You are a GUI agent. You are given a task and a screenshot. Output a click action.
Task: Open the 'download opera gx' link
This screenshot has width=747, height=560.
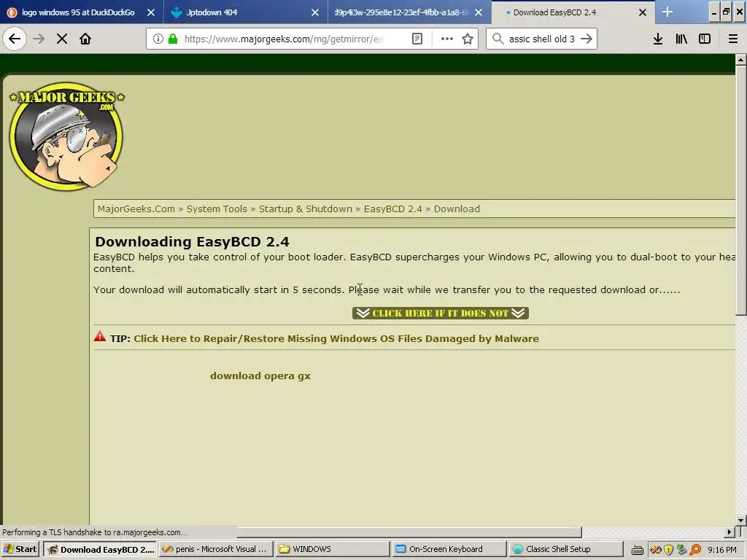point(260,376)
